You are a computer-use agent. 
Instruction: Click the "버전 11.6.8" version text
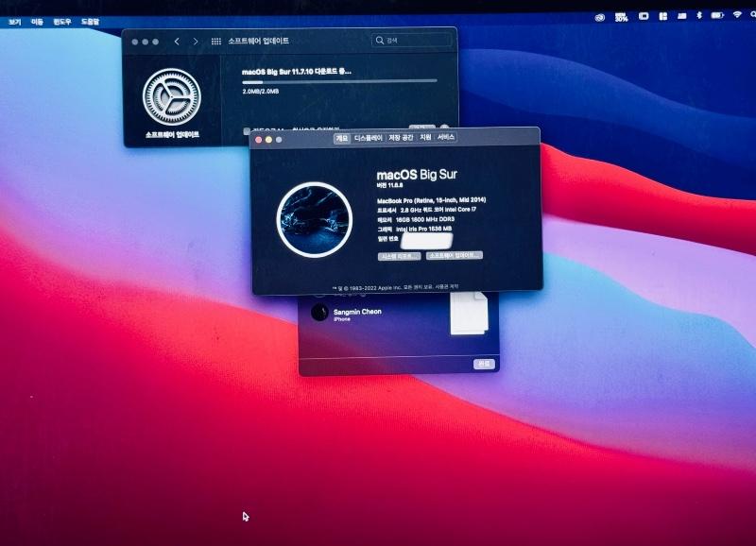point(389,185)
